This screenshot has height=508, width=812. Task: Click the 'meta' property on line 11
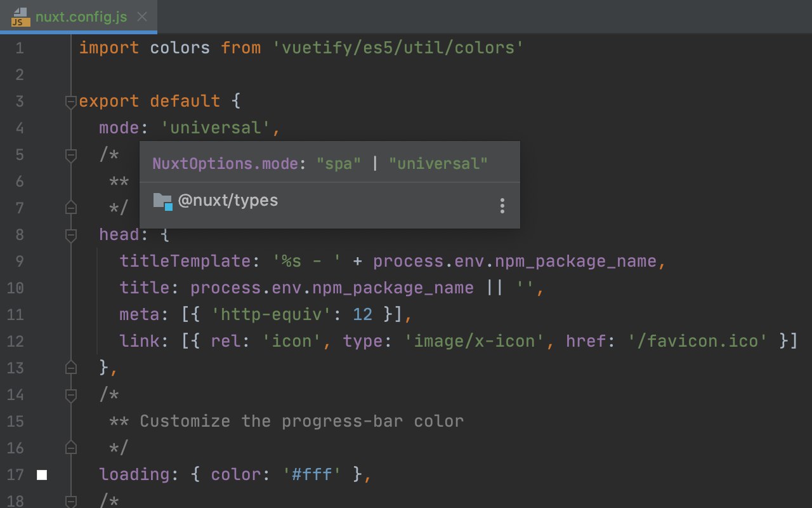click(x=140, y=315)
